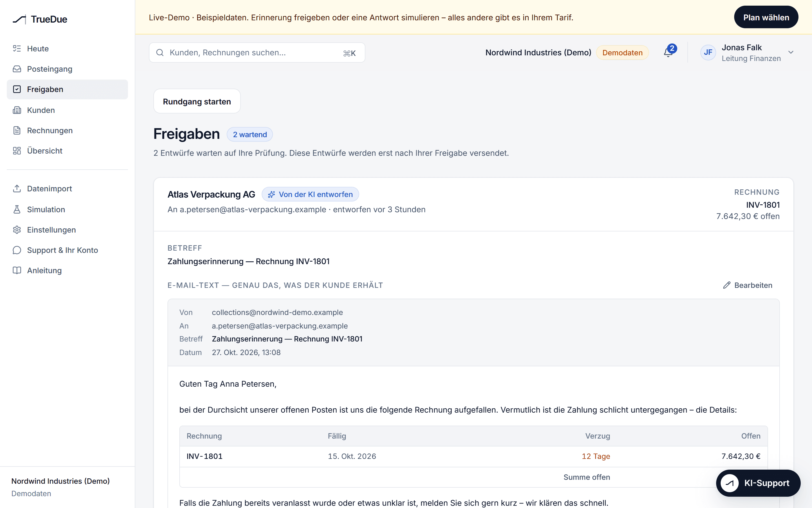Click the Simulation flask icon
Viewport: 812px width, 508px height.
[x=17, y=209]
